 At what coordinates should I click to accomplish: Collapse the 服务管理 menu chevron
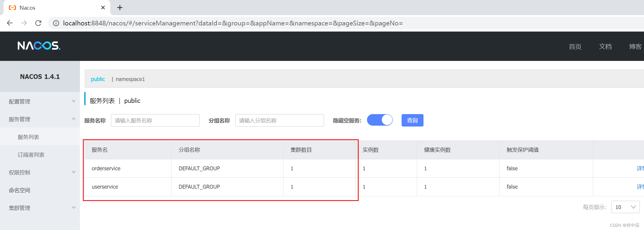[x=74, y=119]
